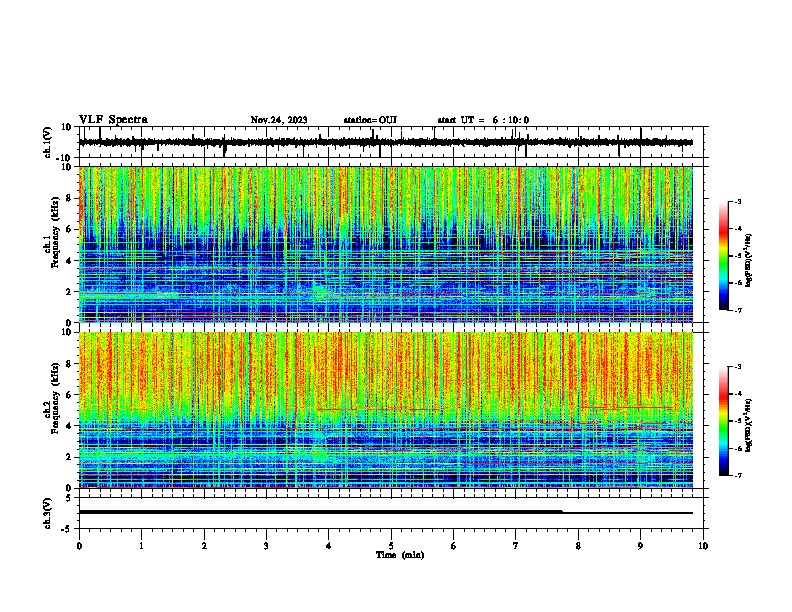Click the time axis tick label '8'
The image size is (792, 612).
point(578,546)
